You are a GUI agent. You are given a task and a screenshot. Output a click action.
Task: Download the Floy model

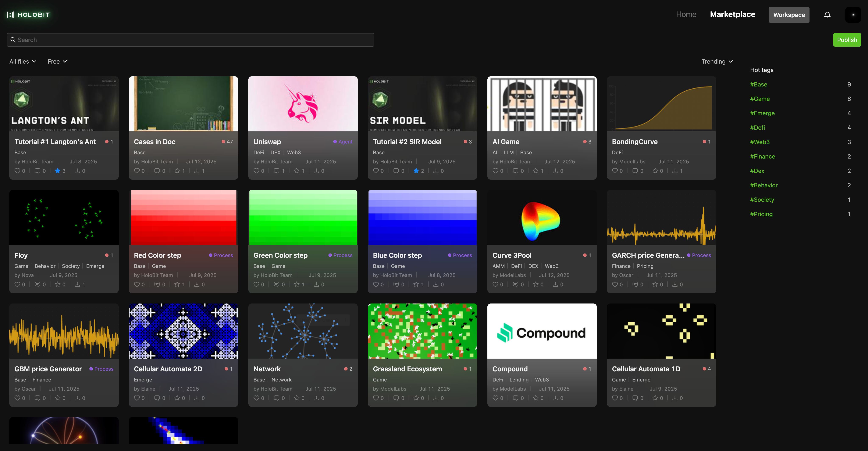[77, 284]
